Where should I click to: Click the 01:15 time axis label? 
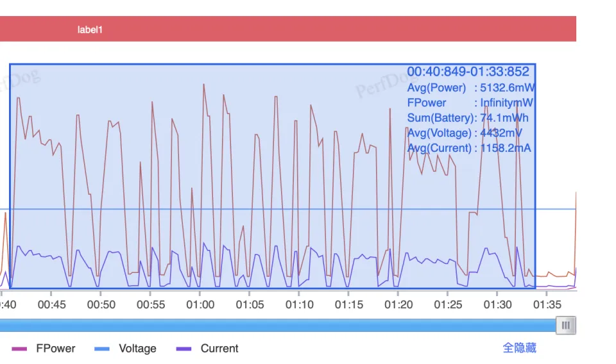(349, 305)
